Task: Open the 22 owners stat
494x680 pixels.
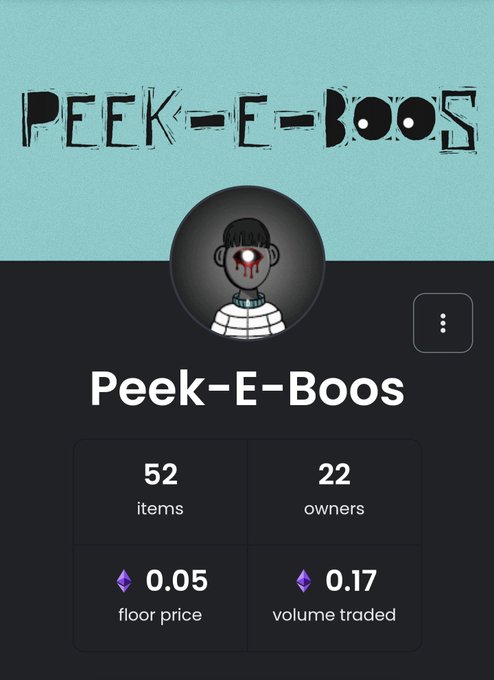Action: [334, 492]
